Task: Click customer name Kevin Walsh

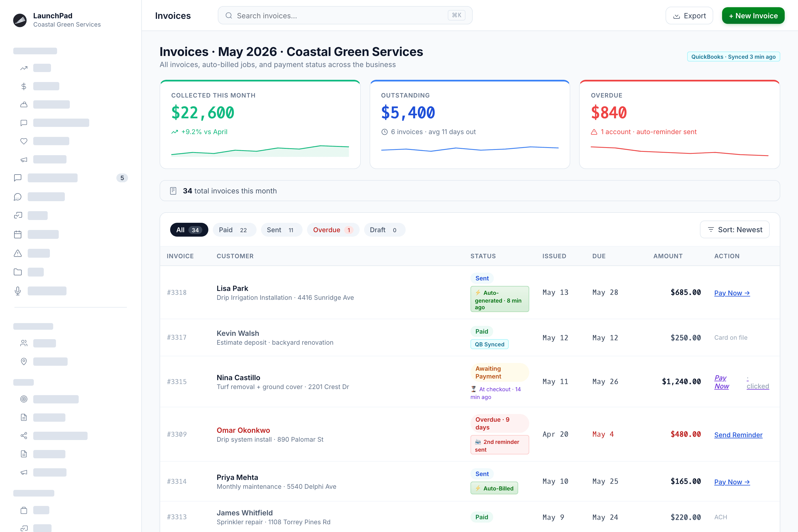Action: click(x=238, y=333)
